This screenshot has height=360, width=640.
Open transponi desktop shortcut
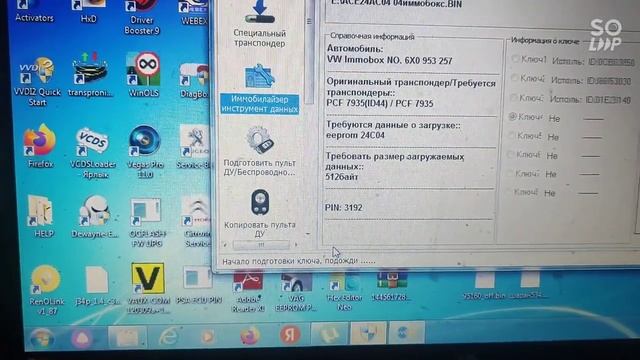point(90,75)
